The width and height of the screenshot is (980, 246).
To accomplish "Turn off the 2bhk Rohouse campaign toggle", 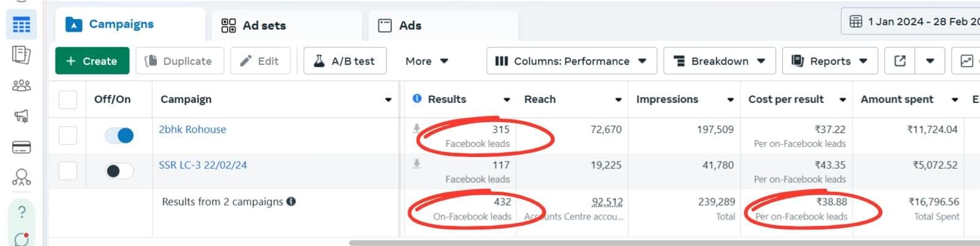I will (x=119, y=135).
